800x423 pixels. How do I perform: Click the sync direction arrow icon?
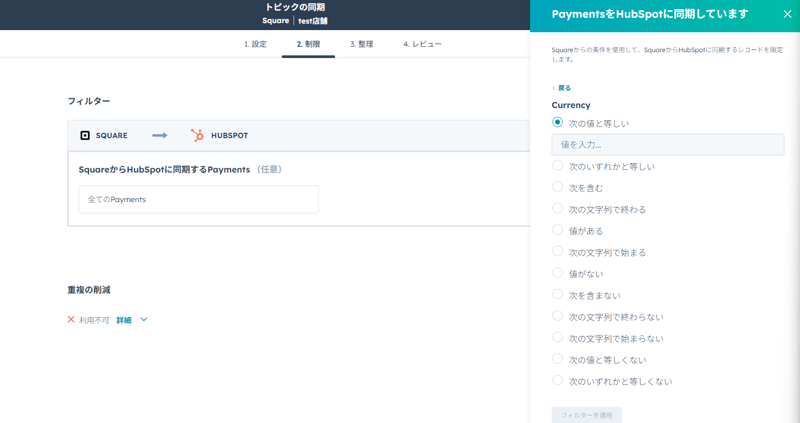[x=159, y=135]
